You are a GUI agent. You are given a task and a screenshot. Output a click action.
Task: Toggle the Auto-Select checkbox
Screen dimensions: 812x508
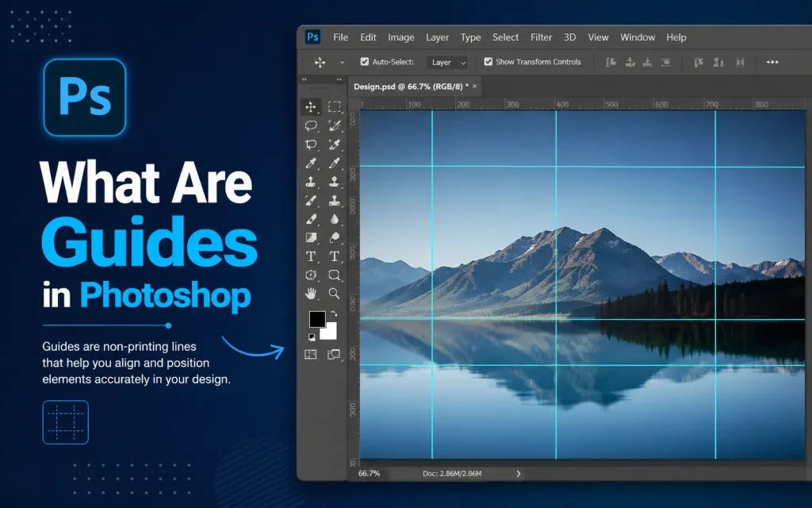point(365,62)
